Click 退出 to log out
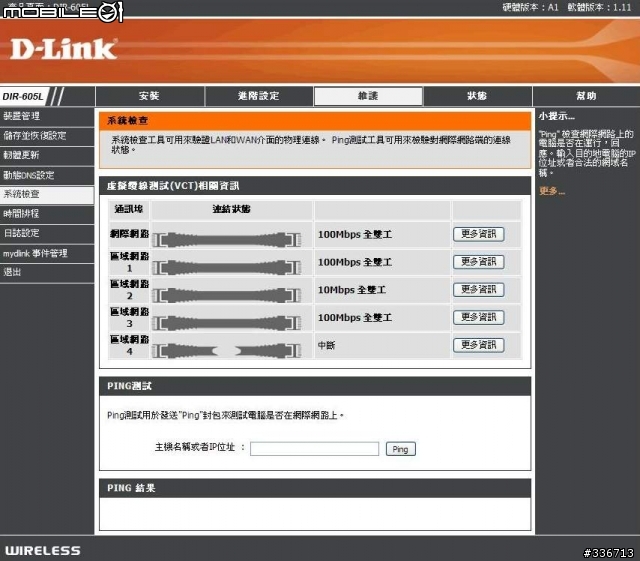640x561 pixels. click(x=47, y=272)
